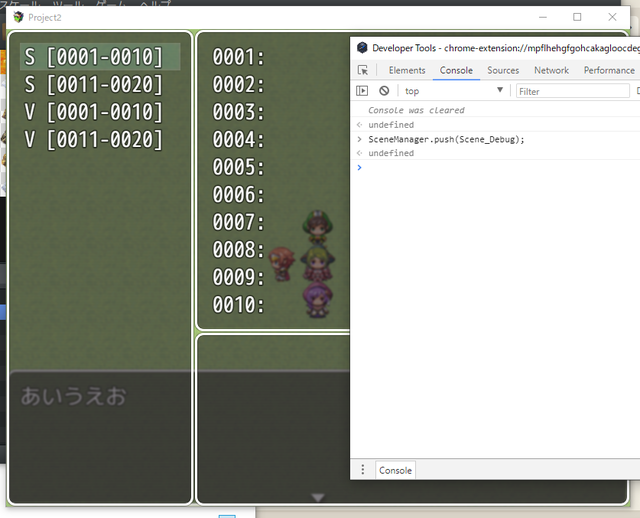Open the three-dot drawer menu icon
Image resolution: width=640 pixels, height=518 pixels.
pos(362,469)
